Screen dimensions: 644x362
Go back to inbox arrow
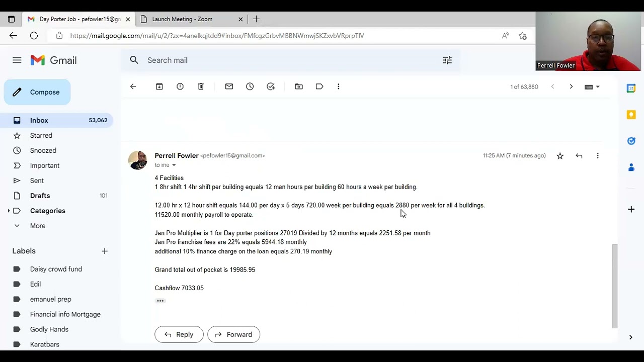(x=133, y=86)
